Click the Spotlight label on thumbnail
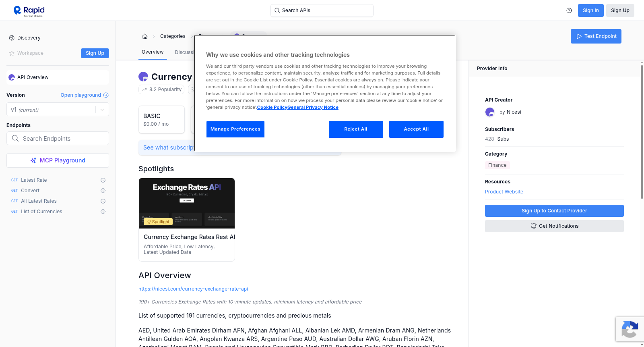 pyautogui.click(x=158, y=222)
